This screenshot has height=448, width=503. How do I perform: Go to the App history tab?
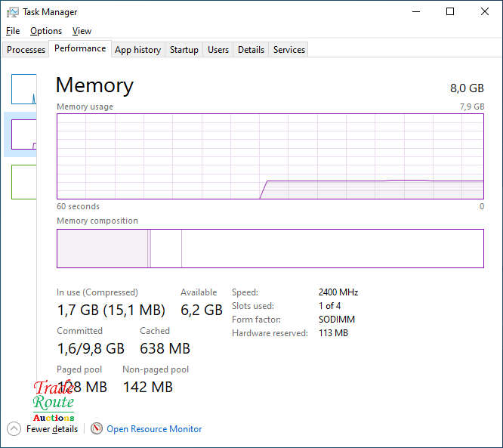point(137,50)
